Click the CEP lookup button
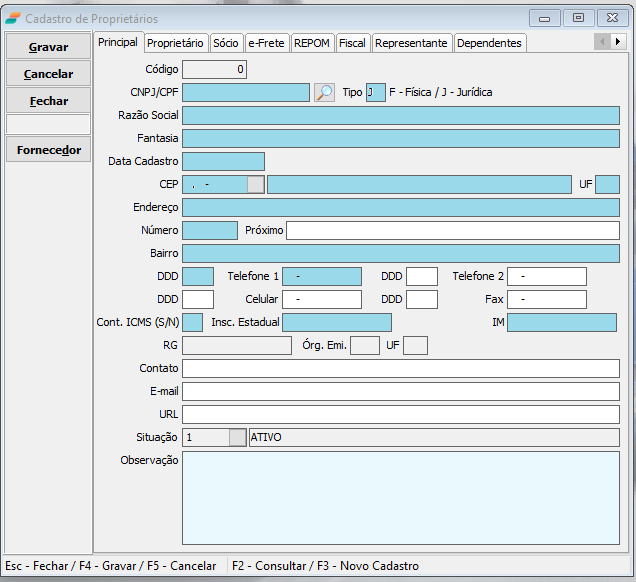This screenshot has height=582, width=636. (256, 184)
